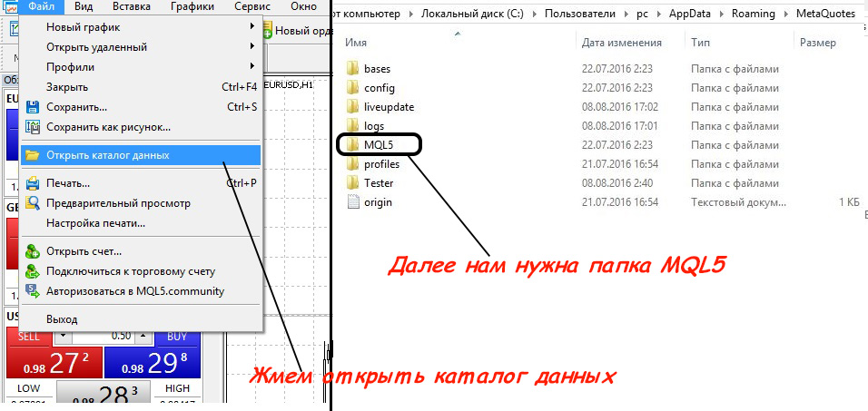Click the Новый ордер toolbar button
This screenshot has height=411, width=868.
[296, 31]
